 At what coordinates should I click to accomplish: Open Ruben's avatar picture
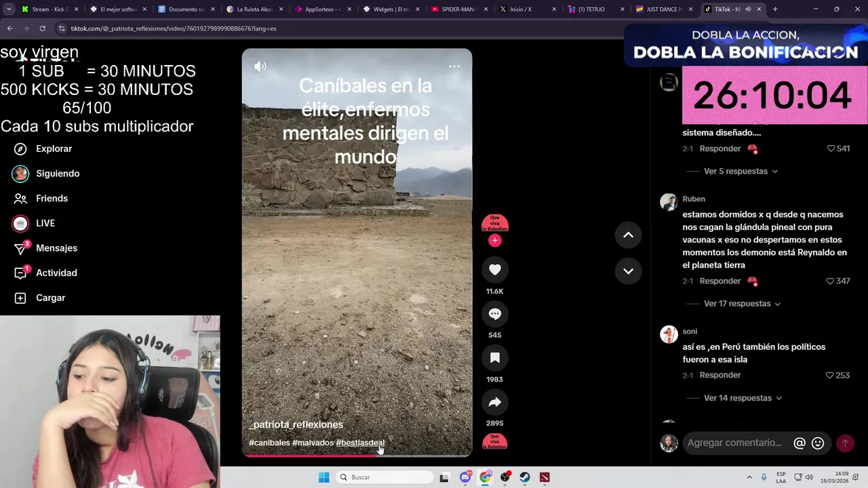669,202
